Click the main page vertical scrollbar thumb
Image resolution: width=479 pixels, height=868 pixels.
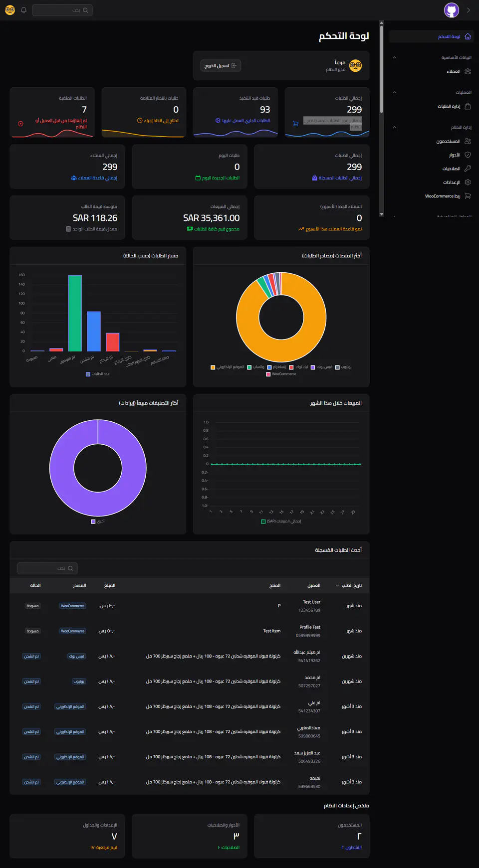382,69
